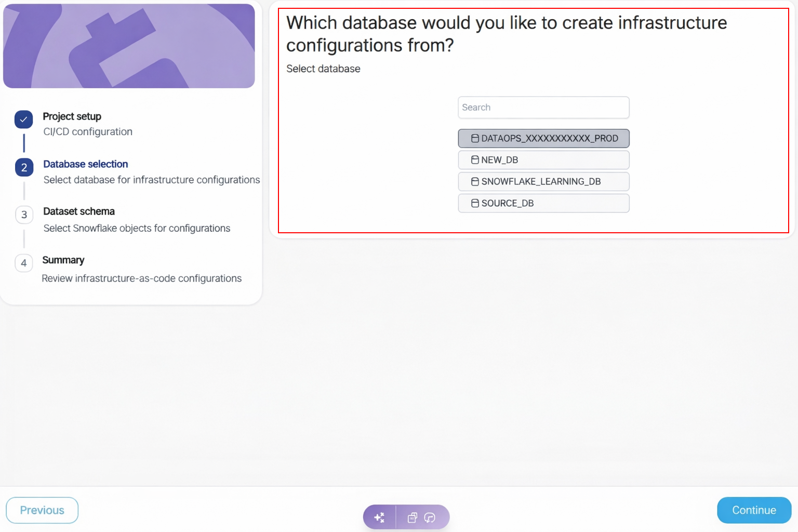
Task: Click the checkmark icon on Project setup step
Action: click(24, 119)
